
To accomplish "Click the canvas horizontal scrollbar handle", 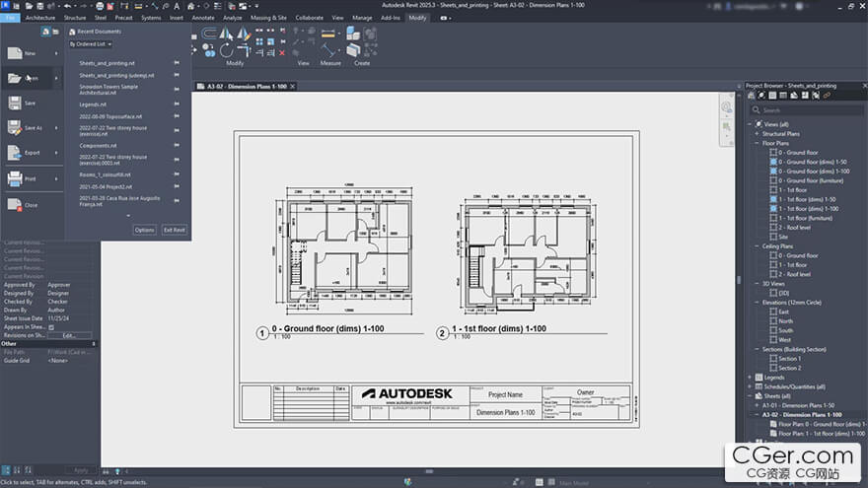I will coord(429,471).
